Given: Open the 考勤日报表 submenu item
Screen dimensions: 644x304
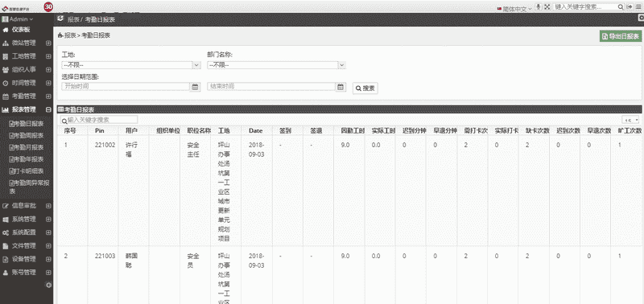Looking at the screenshot, I should point(27,124).
